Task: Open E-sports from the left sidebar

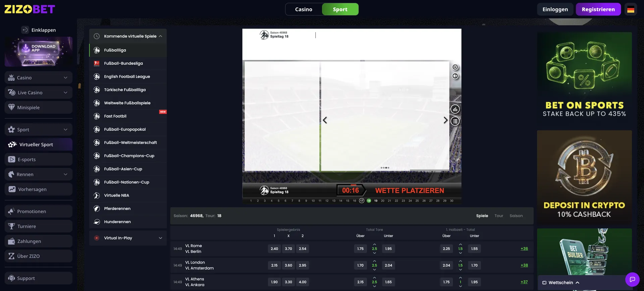Action: coord(39,159)
